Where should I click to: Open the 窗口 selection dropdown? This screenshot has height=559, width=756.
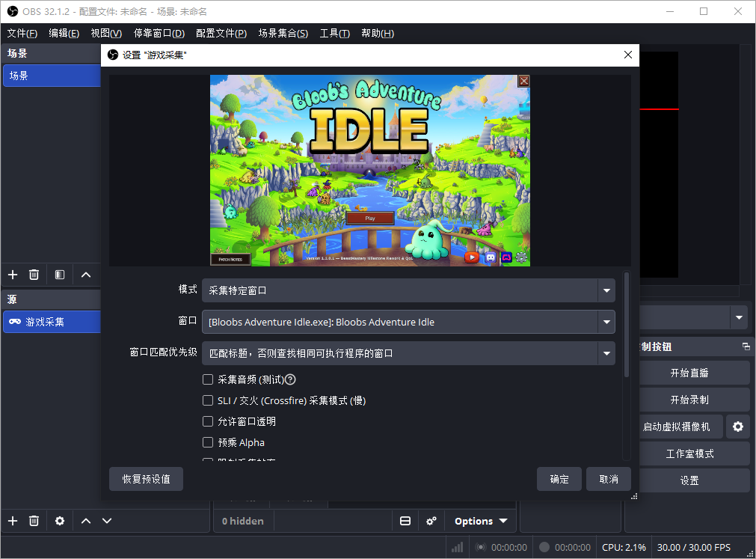pyautogui.click(x=408, y=322)
